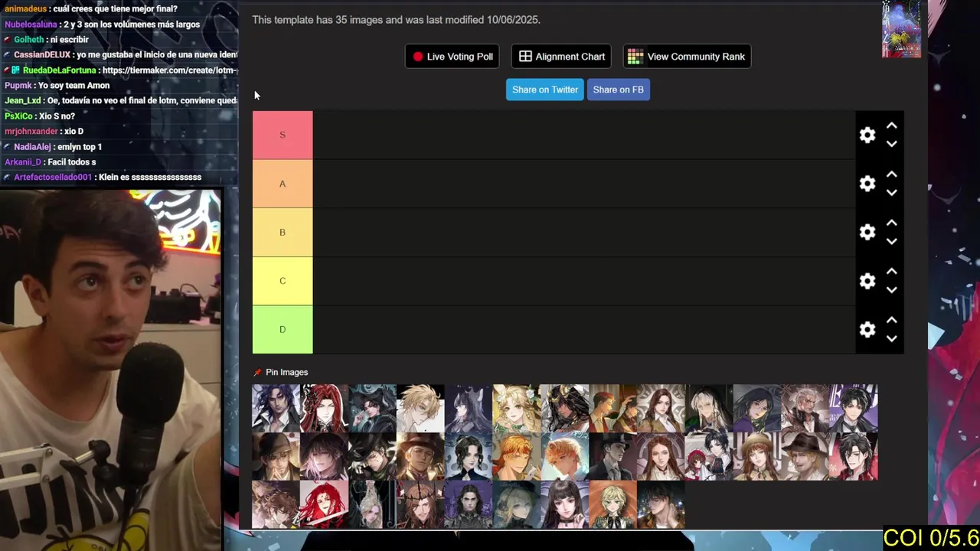Open settings gear for S tier row
Viewport: 980px width, 551px height.
coord(867,135)
